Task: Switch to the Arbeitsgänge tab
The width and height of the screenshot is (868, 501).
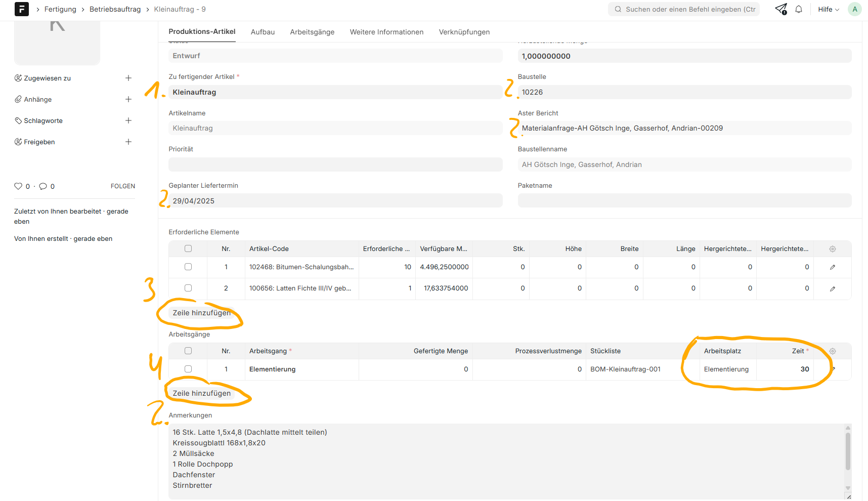Action: click(312, 32)
